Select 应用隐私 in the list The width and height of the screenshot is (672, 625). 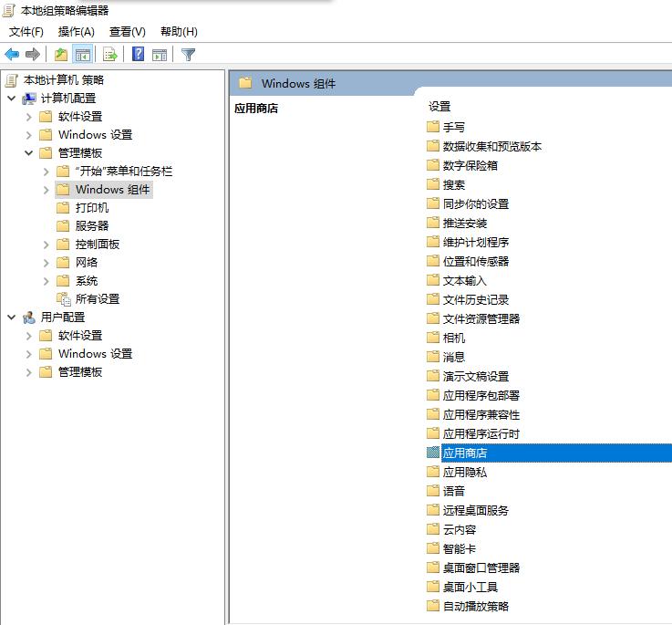click(465, 473)
